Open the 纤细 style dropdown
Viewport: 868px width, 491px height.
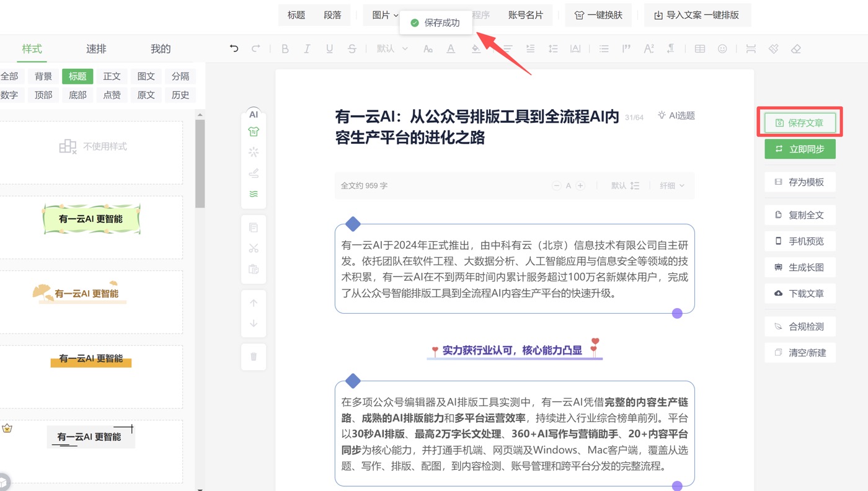[x=672, y=185]
